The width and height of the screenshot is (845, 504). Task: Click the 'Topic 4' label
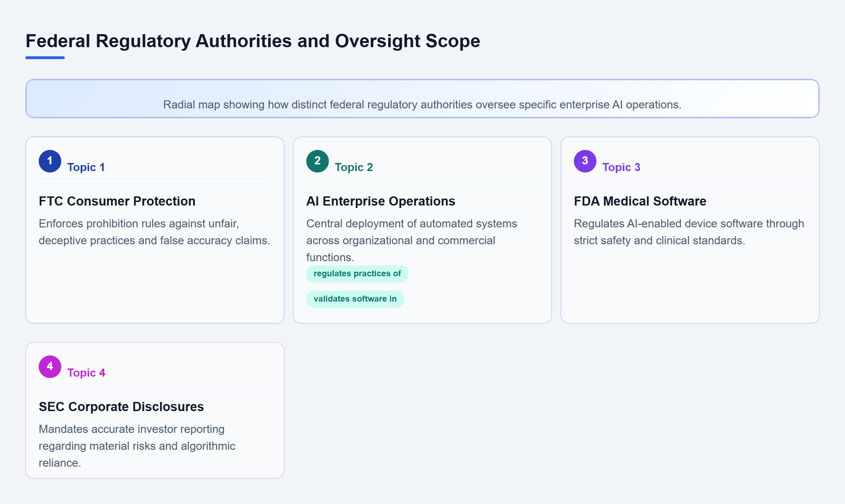pos(86,373)
